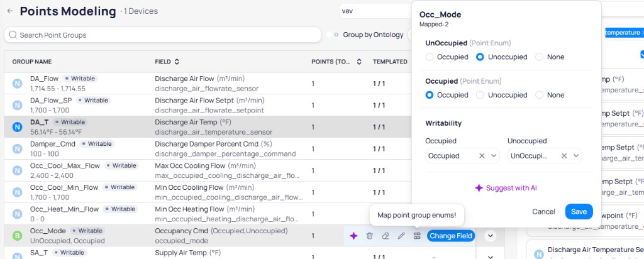Click the purple AI sparkle icon in Occ_Mode row
Viewport: 644px width, 259px height.
tap(353, 236)
